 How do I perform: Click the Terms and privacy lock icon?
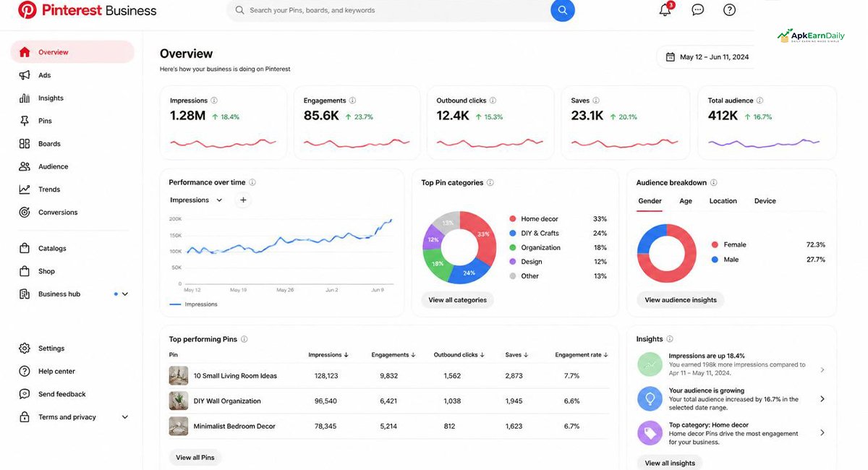click(25, 417)
